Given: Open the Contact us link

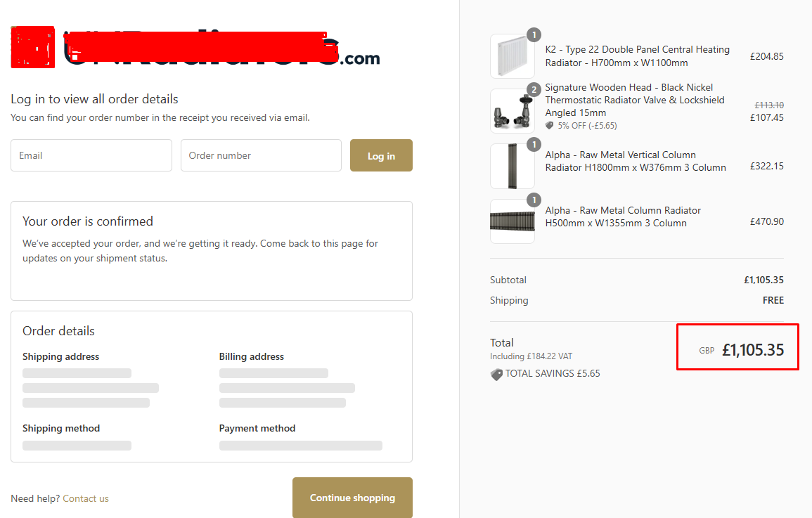Looking at the screenshot, I should (x=86, y=498).
